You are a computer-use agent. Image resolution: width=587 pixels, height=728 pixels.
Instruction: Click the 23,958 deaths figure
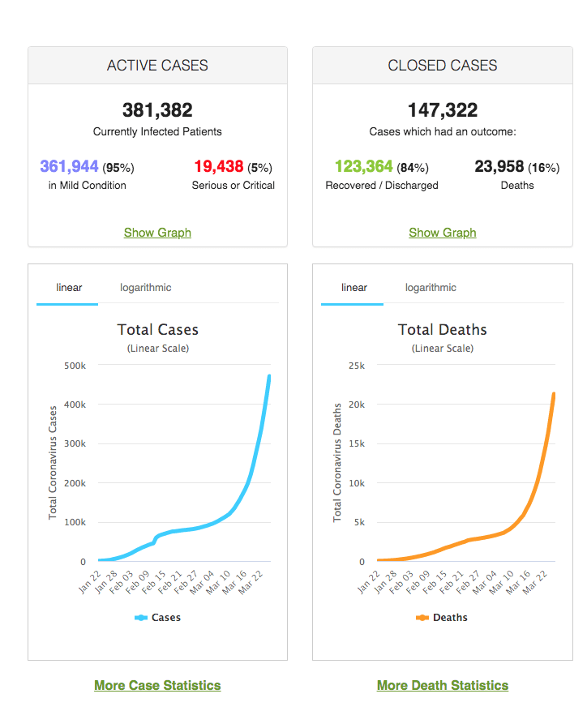point(499,167)
